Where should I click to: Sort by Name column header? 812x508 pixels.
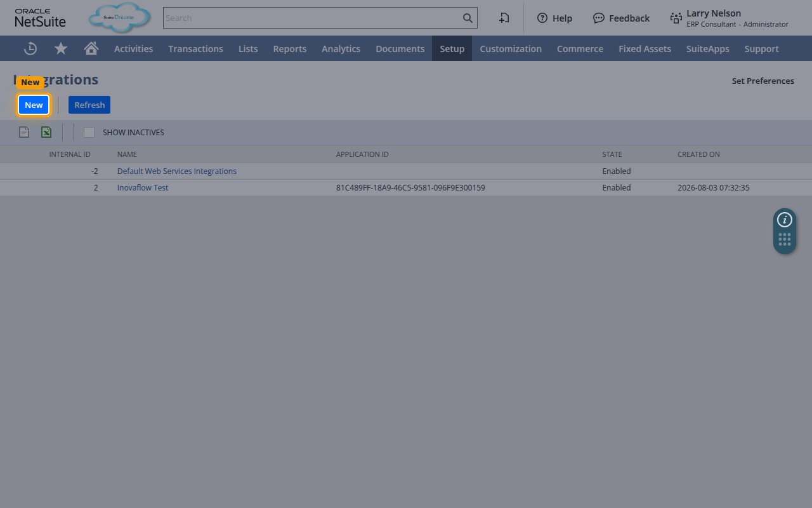tap(127, 154)
